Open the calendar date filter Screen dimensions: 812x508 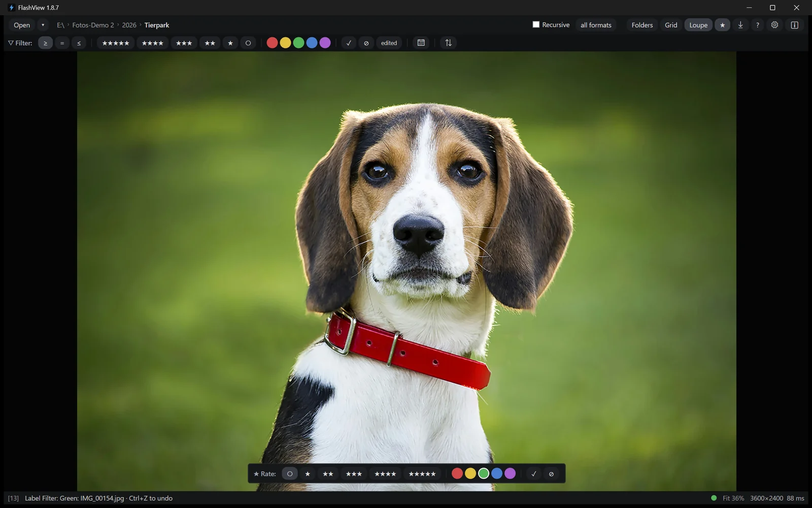421,43
